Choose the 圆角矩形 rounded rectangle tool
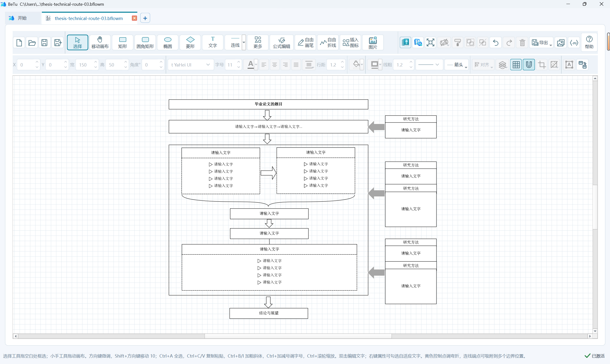Image resolution: width=610 pixels, height=364 pixels. pyautogui.click(x=145, y=42)
